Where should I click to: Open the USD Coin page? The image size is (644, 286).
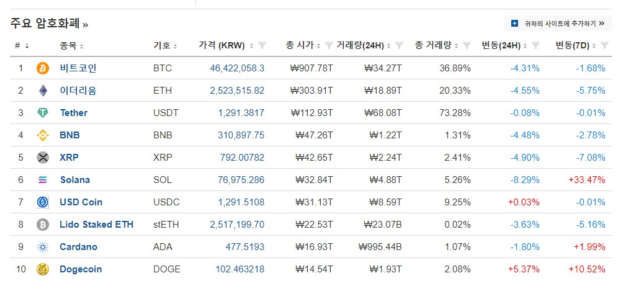pos(81,202)
